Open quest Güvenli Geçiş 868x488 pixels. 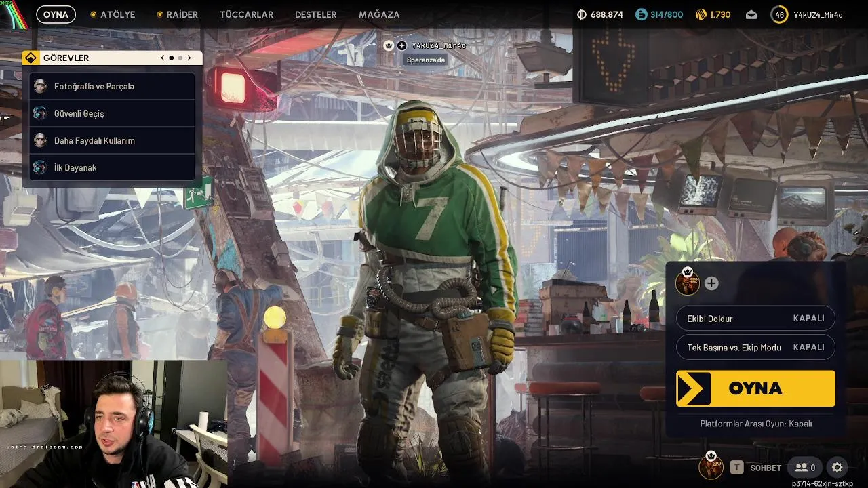(113, 113)
